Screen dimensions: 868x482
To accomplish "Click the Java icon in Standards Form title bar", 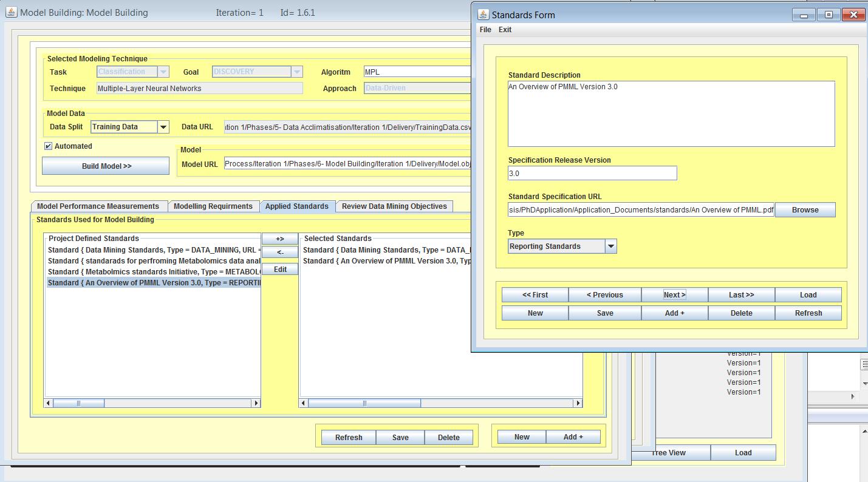I will point(484,15).
